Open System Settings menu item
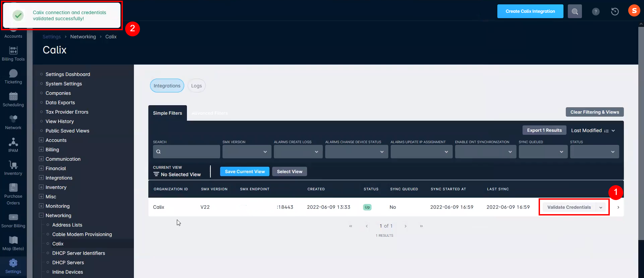The width and height of the screenshot is (644, 278). coord(64,84)
